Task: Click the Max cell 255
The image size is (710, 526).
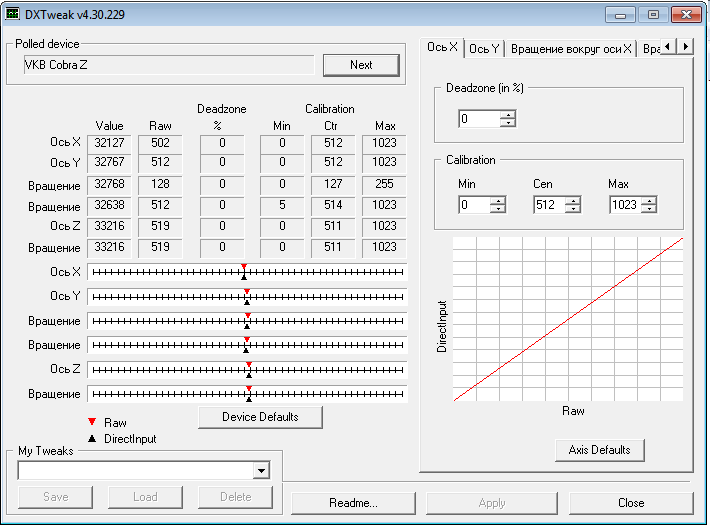Action: pyautogui.click(x=384, y=184)
